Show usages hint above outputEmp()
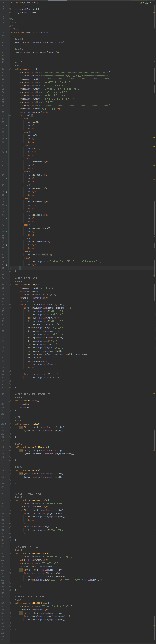Viewport: 156px width, 644px height. point(18,467)
